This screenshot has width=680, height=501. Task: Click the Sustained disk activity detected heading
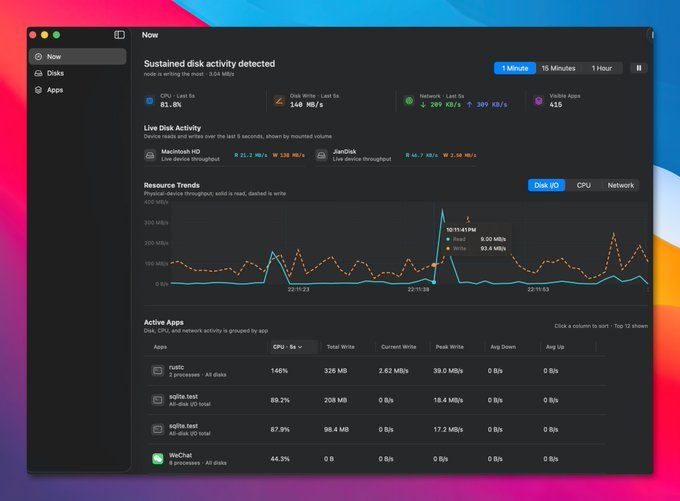(x=209, y=64)
